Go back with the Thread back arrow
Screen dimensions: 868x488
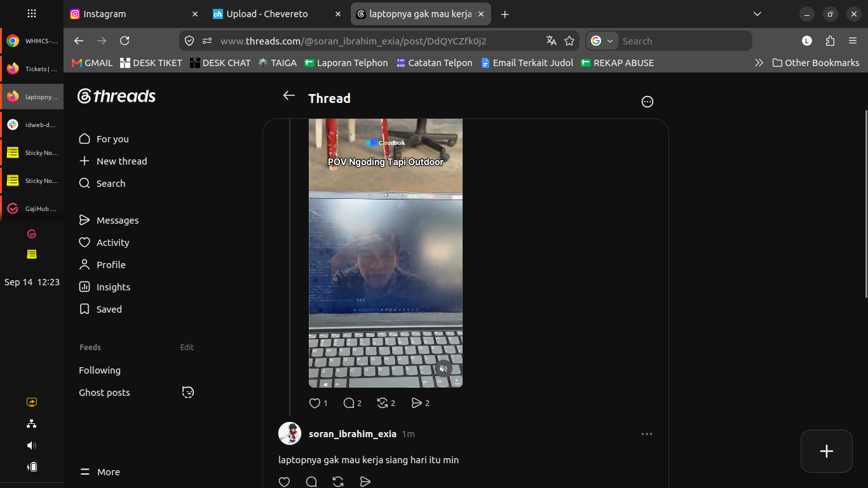click(x=289, y=95)
